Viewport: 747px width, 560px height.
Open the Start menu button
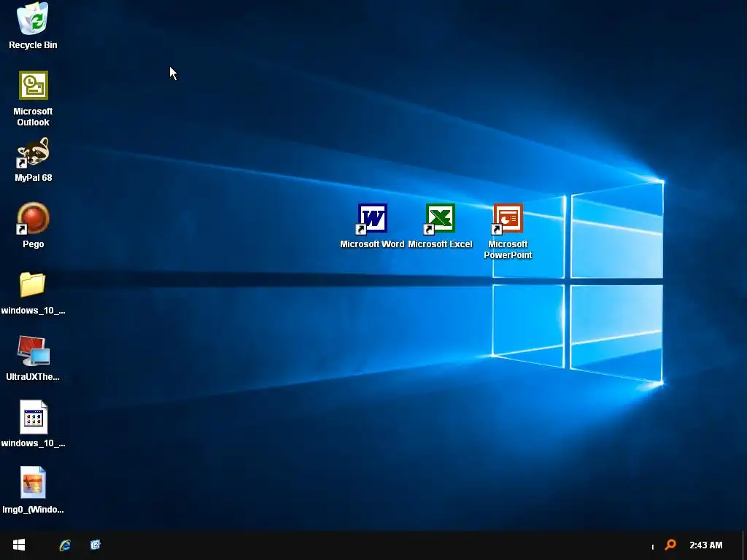click(x=18, y=545)
